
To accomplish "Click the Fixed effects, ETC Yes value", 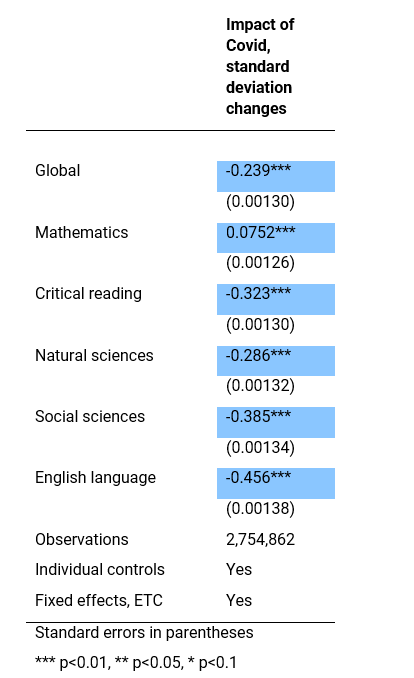I will [239, 600].
